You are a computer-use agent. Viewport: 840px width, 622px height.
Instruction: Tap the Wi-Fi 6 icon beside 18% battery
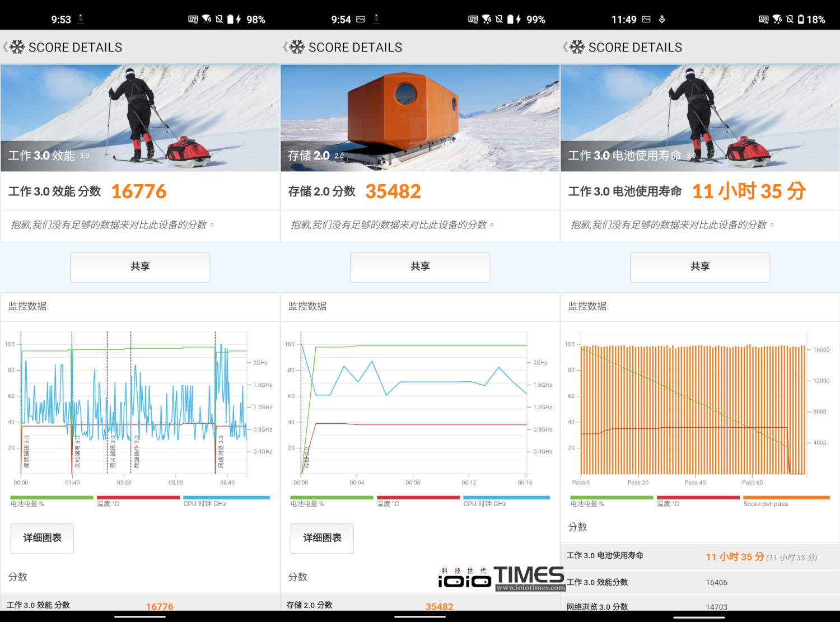point(777,19)
